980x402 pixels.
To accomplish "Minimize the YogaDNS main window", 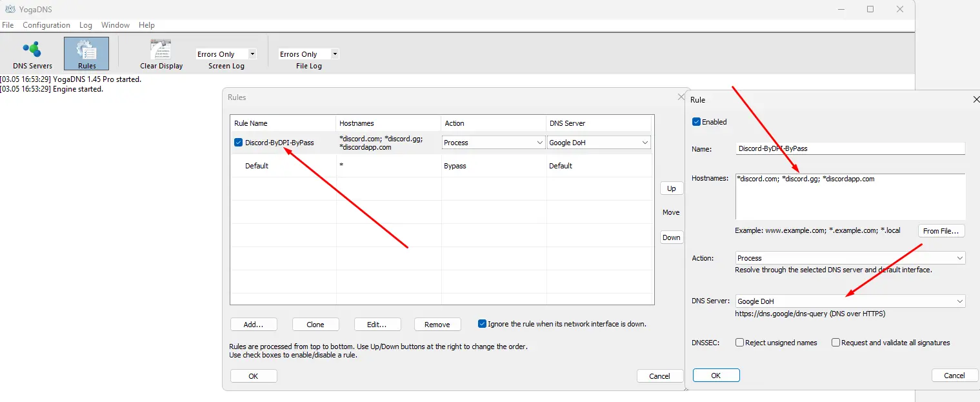I will click(841, 9).
